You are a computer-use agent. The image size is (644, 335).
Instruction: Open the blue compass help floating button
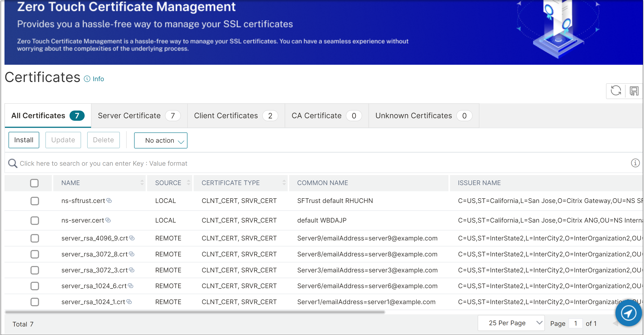pyautogui.click(x=628, y=313)
